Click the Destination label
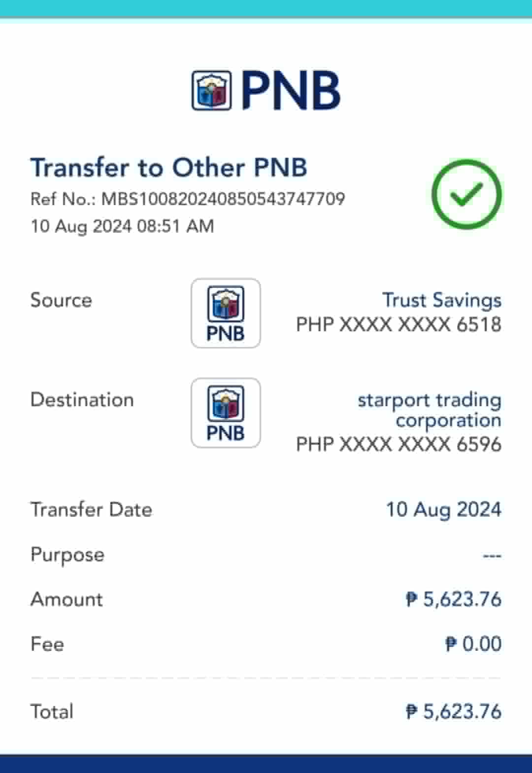This screenshot has width=532, height=773. [x=82, y=400]
